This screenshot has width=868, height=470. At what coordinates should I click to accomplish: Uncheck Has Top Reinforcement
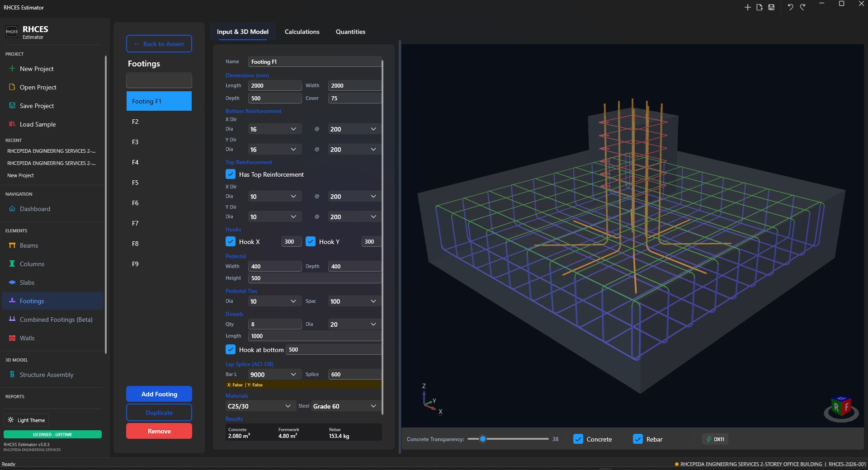tap(231, 174)
